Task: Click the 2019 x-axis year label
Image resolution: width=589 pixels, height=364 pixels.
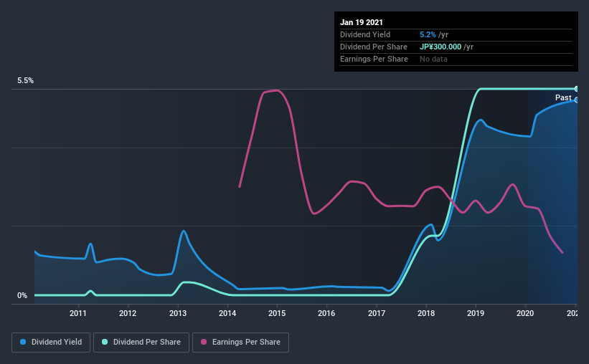Action: coord(476,313)
